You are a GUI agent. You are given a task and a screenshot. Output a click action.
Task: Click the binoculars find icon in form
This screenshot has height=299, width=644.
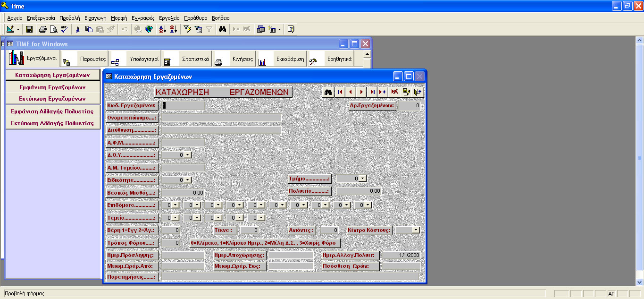tap(328, 92)
